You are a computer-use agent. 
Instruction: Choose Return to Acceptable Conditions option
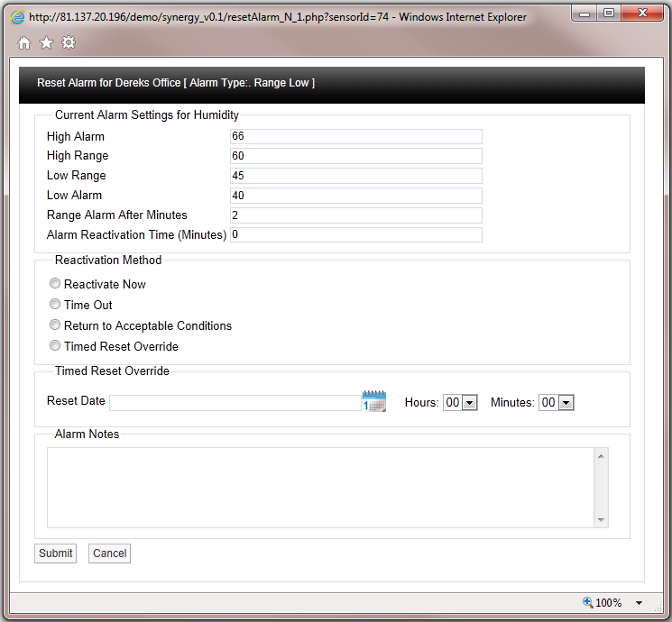55,325
